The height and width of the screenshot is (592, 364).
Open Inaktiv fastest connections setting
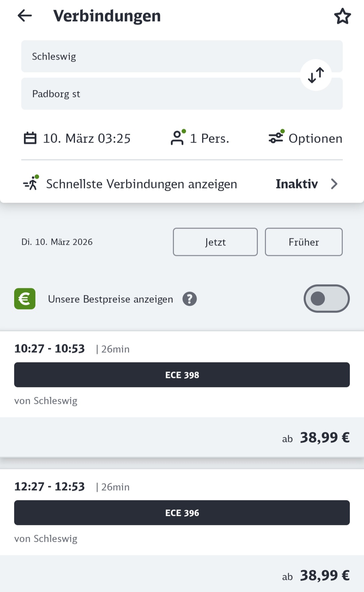297,184
